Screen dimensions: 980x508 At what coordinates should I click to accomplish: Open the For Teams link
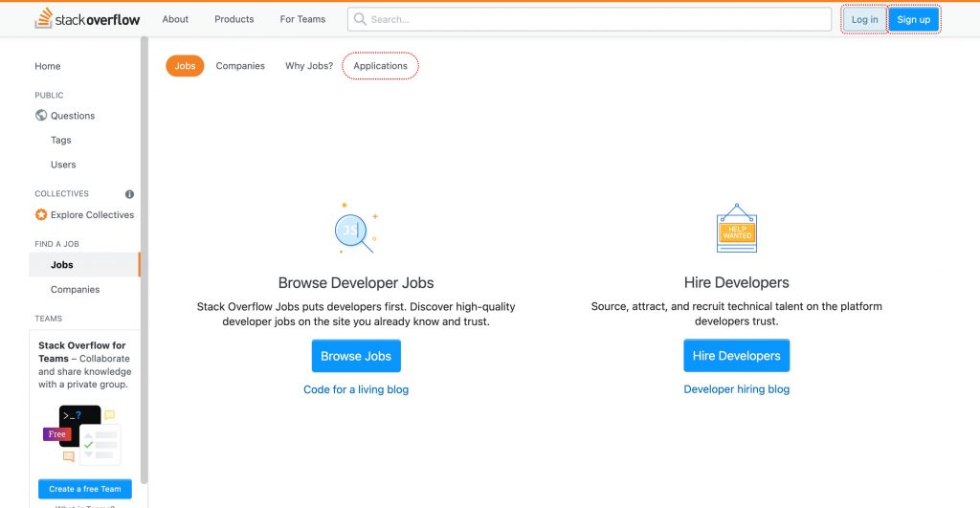point(302,19)
